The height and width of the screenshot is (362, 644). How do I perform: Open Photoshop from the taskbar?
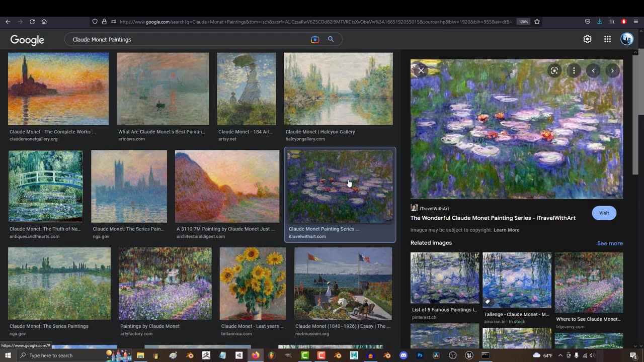point(420,355)
